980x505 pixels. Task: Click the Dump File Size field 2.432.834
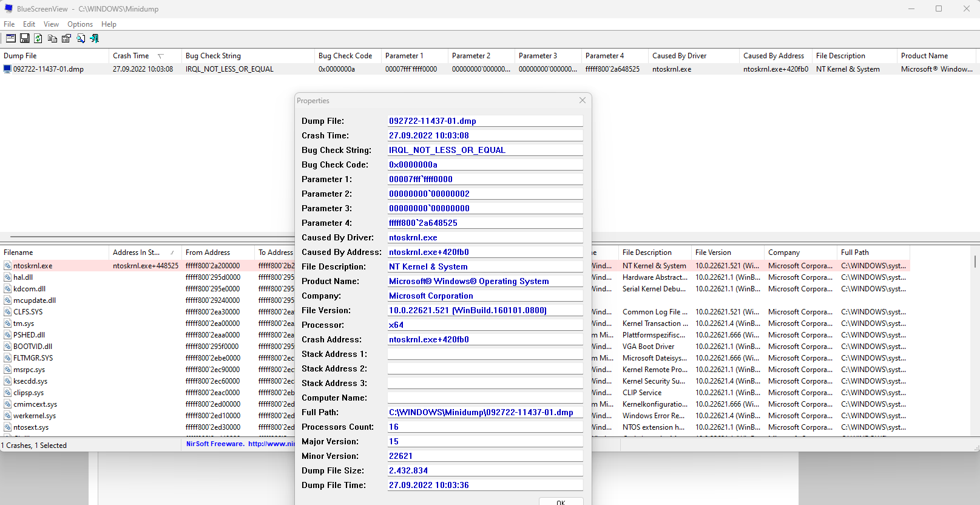(485, 470)
